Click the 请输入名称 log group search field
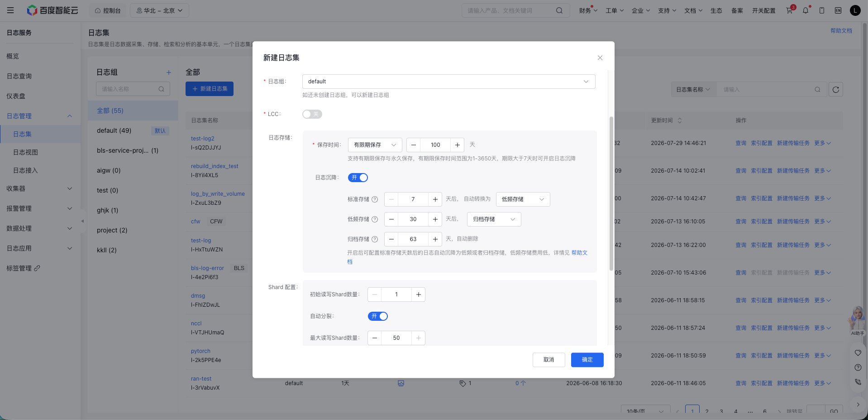Image resolution: width=868 pixels, height=420 pixels. coord(133,89)
